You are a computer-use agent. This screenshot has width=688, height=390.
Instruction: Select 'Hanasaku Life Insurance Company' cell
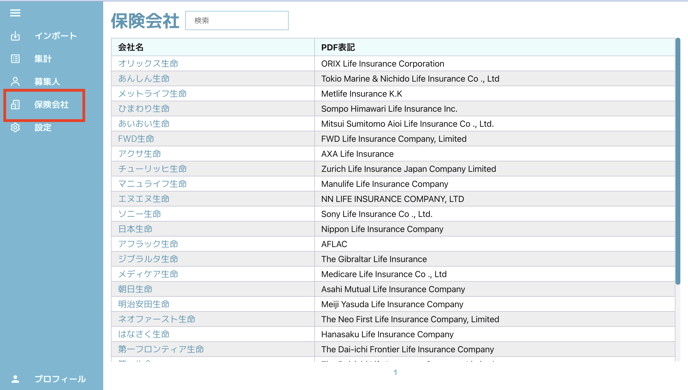point(494,334)
